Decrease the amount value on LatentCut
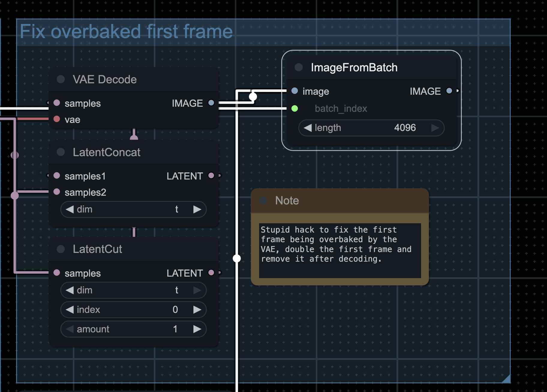Viewport: 547px width, 392px height. click(x=70, y=329)
